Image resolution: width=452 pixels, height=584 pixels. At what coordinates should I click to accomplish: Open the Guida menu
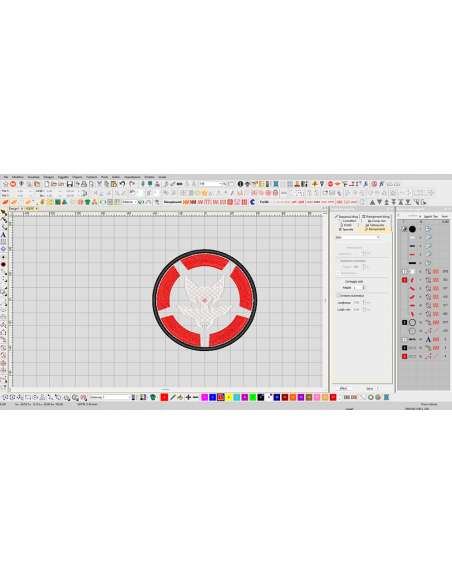[x=162, y=177]
